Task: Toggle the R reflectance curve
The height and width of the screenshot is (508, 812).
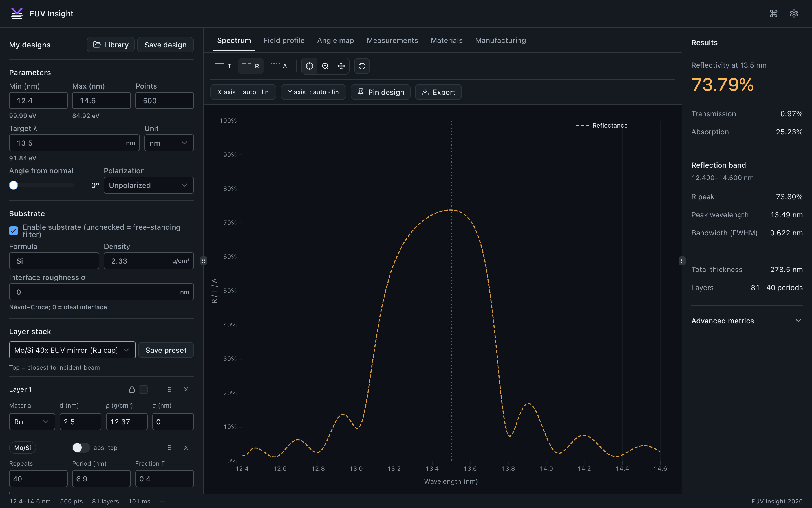Action: click(251, 66)
